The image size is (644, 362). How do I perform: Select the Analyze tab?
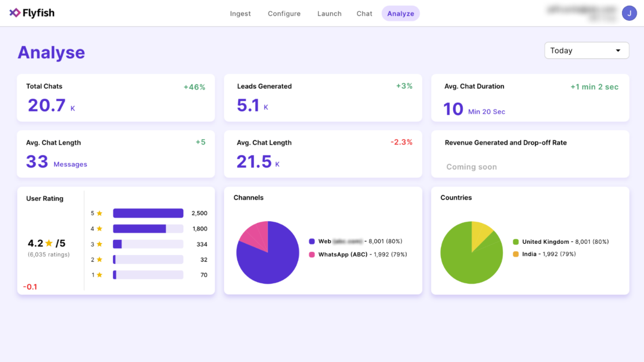point(400,14)
